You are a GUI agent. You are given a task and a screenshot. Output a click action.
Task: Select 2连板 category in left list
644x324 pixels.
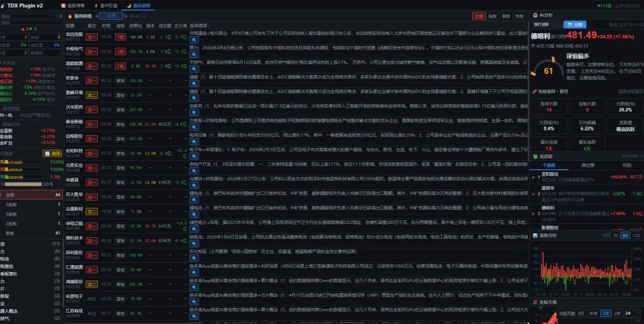click(x=32, y=224)
